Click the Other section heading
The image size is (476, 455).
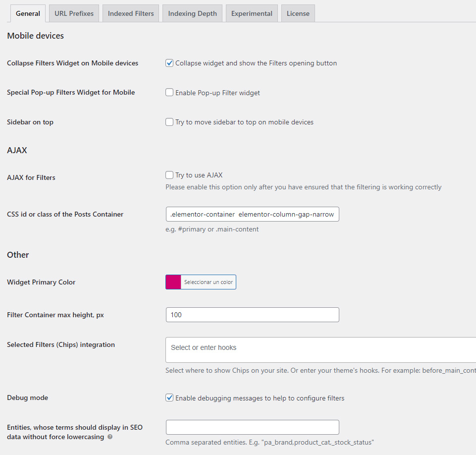18,255
